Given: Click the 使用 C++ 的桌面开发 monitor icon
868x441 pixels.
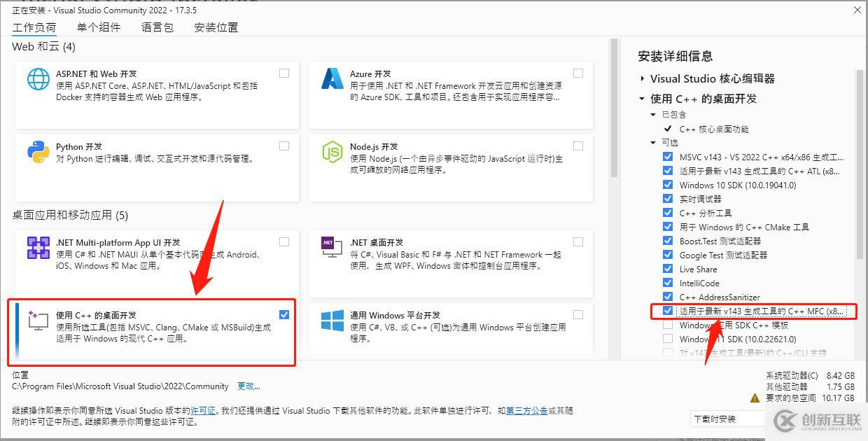Looking at the screenshot, I should tap(38, 321).
